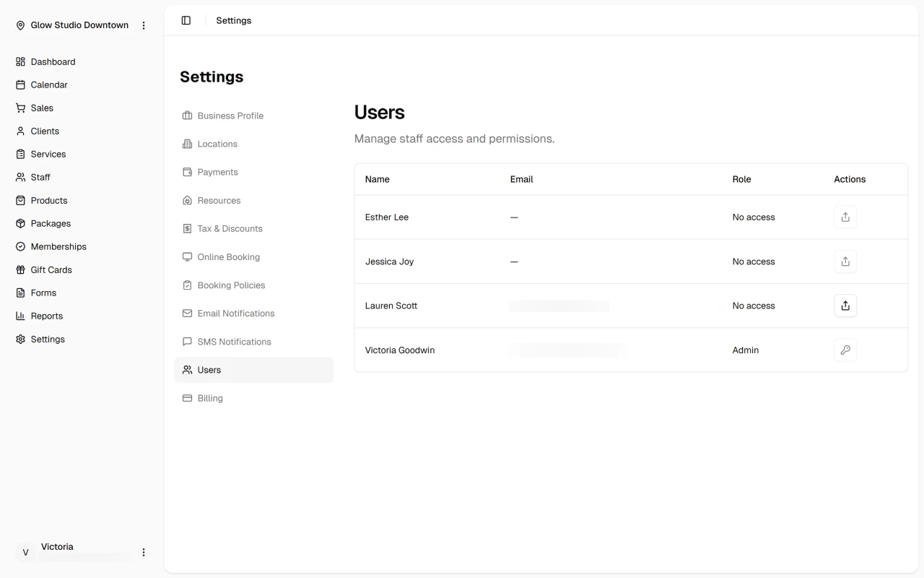Click the Name column header
This screenshot has height=578, width=924.
378,179
